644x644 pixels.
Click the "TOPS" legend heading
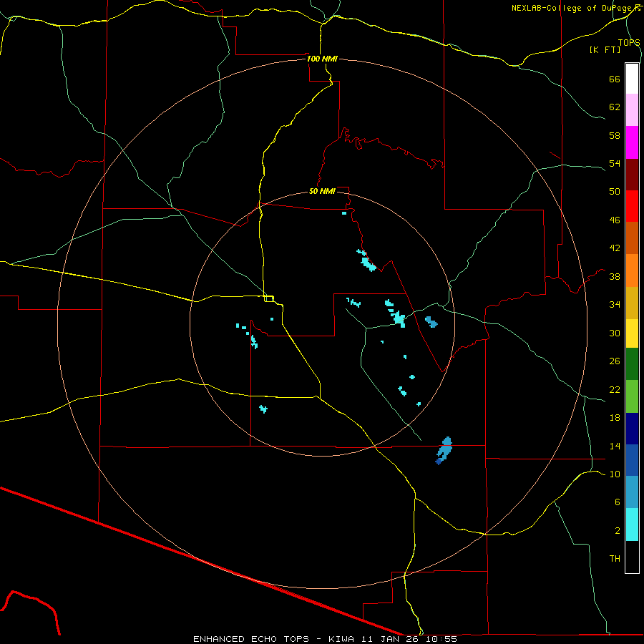[x=629, y=42]
